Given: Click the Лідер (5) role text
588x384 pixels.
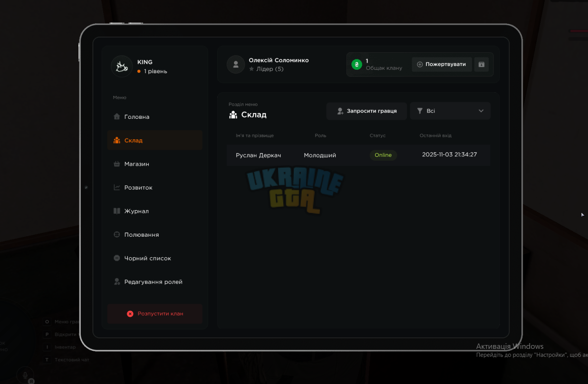Looking at the screenshot, I should coord(270,69).
